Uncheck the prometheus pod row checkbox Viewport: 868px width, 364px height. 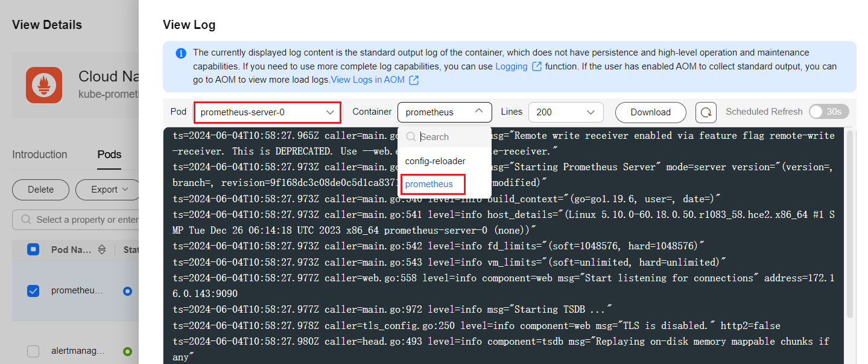click(33, 291)
